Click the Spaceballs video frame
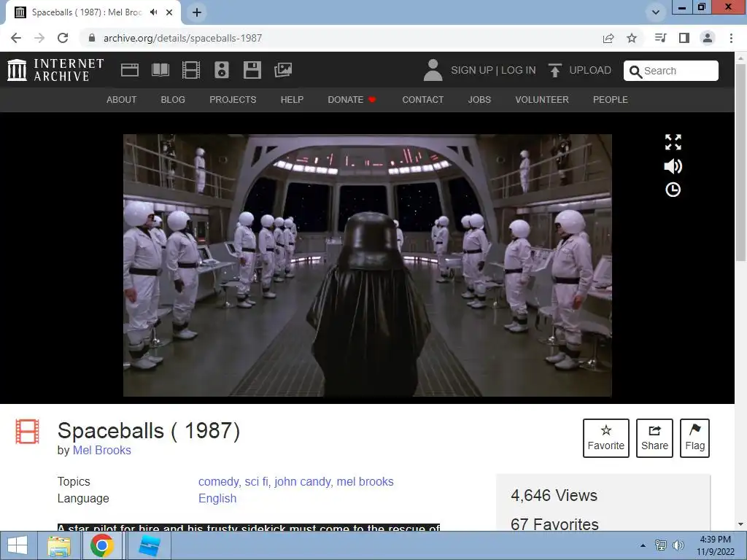The width and height of the screenshot is (747, 560). click(x=368, y=265)
